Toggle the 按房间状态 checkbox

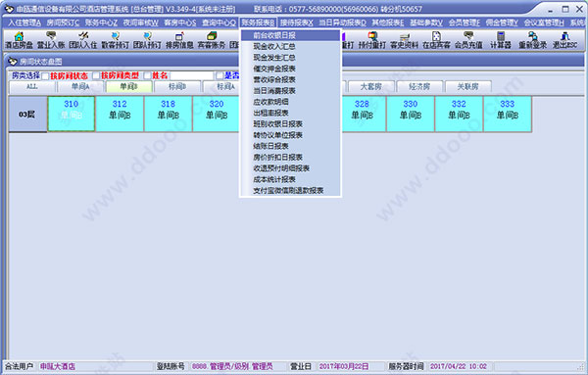tap(45, 76)
